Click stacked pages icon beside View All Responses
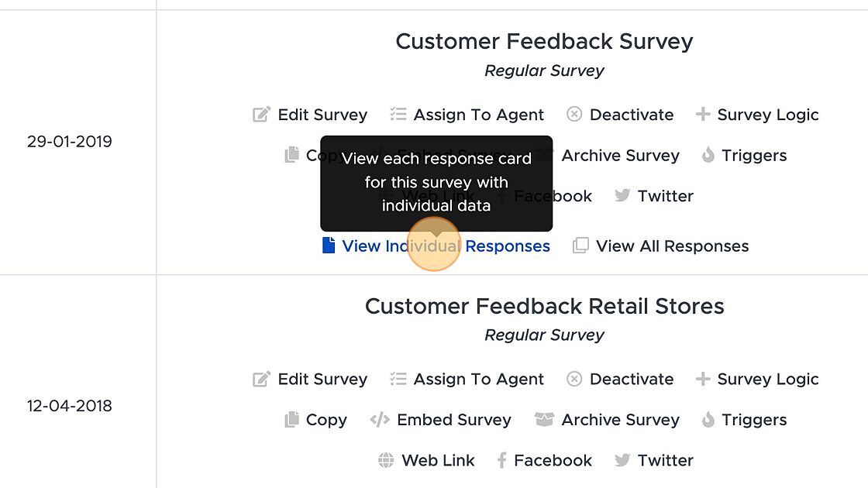The height and width of the screenshot is (488, 868). 580,245
